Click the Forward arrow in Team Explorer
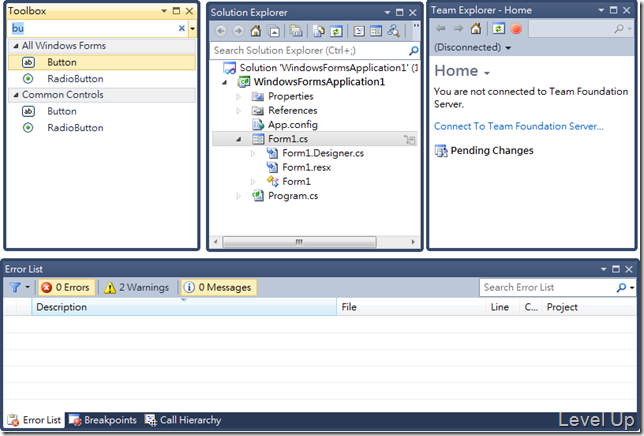Image resolution: width=644 pixels, height=436 pixels. pos(458,28)
